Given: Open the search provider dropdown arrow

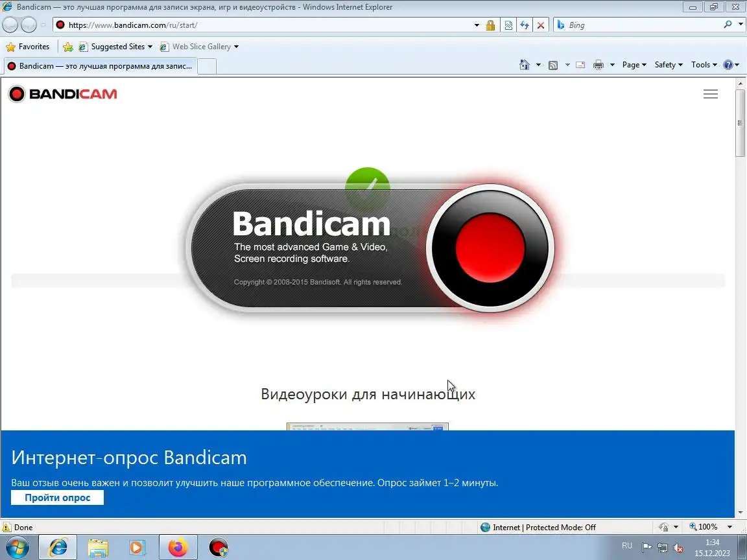Looking at the screenshot, I should [x=741, y=24].
